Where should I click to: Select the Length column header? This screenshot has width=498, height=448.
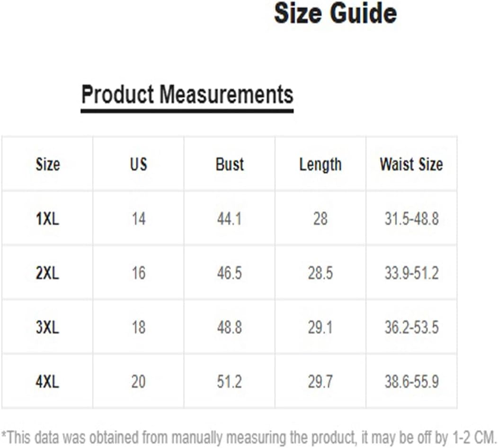pos(320,165)
